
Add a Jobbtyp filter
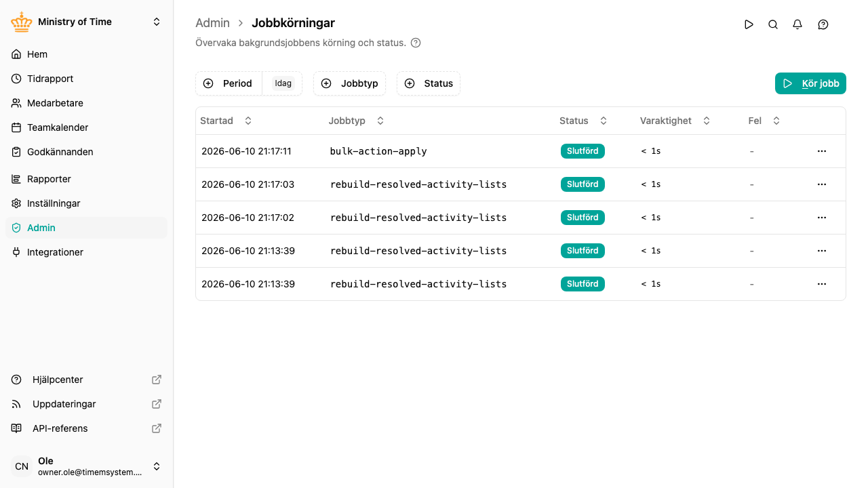[x=350, y=83]
